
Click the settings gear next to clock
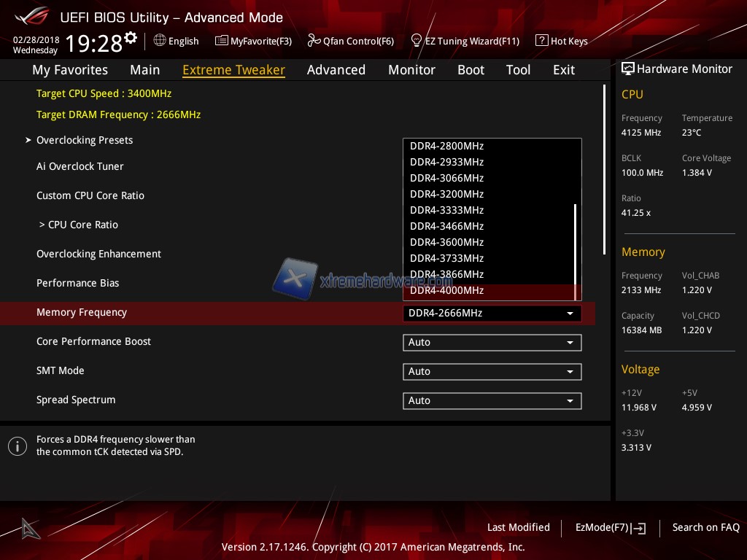(131, 38)
